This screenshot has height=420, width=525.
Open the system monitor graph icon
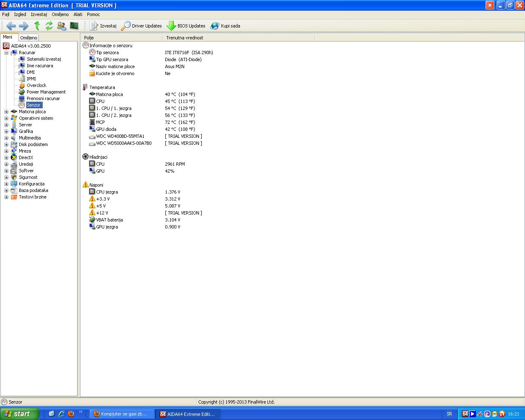[x=74, y=26]
